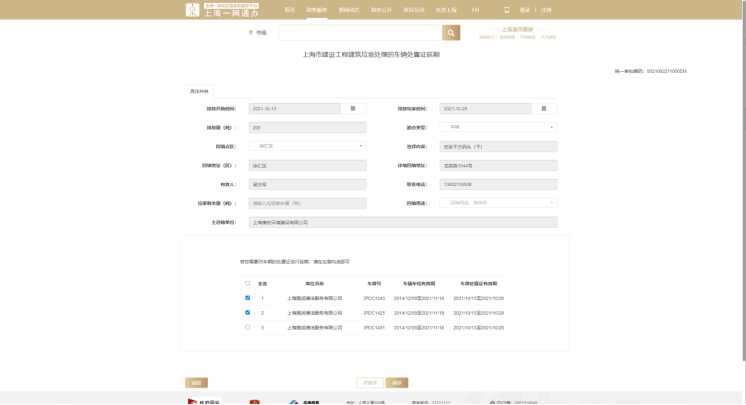Open calendar picker for the 2021-10-13 start date
This screenshot has height=405, width=746.
click(x=353, y=109)
